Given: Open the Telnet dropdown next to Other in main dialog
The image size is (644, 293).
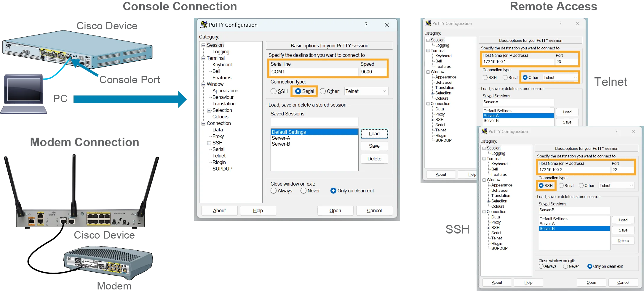Looking at the screenshot, I should (x=366, y=91).
